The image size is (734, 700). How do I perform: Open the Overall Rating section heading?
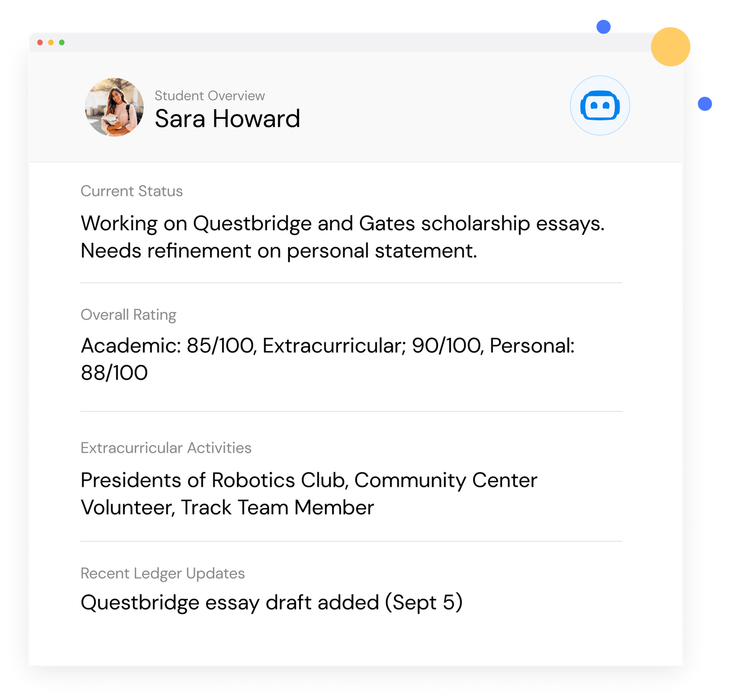pyautogui.click(x=128, y=315)
